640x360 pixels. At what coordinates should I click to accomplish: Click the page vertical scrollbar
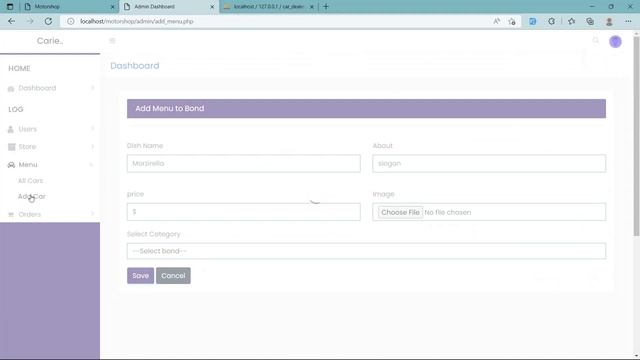(x=636, y=135)
